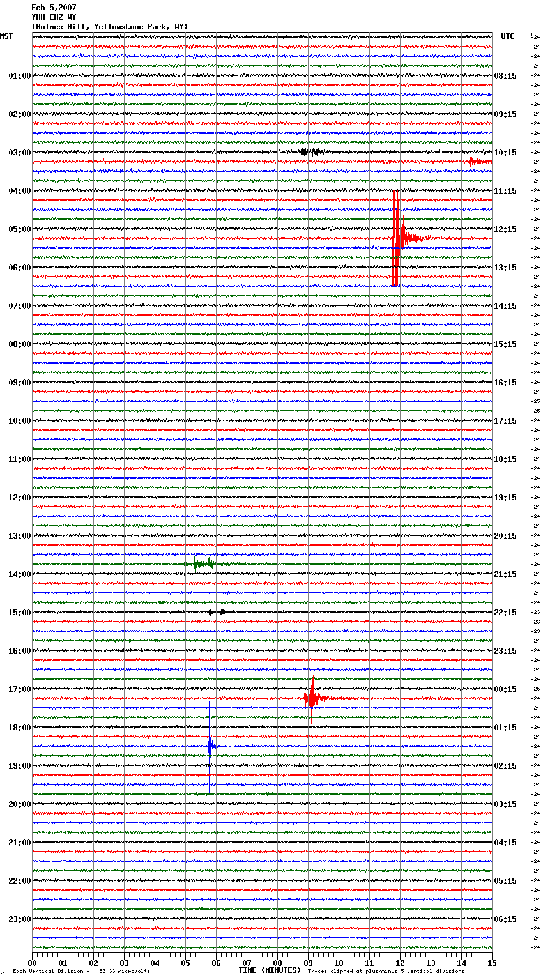
Task: Click the "03" minute label on bottom axis
Action: point(124,963)
